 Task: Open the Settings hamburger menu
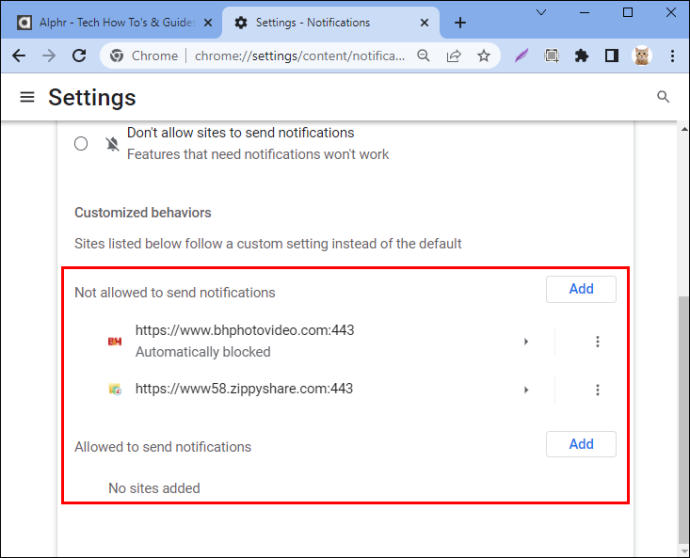point(27,97)
